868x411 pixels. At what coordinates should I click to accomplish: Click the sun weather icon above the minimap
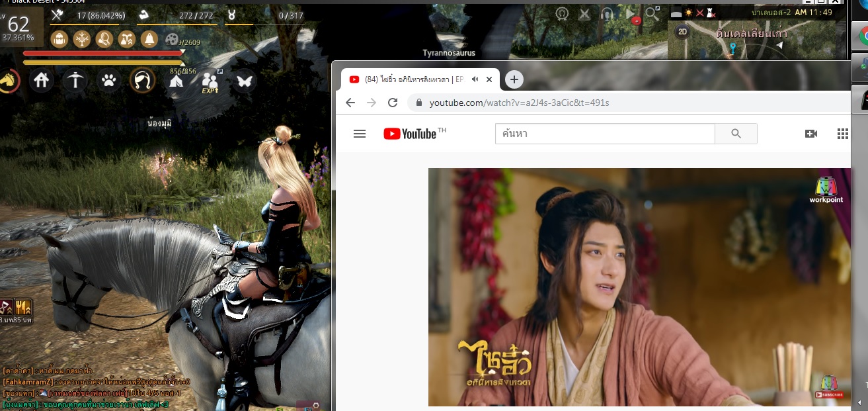(x=688, y=13)
